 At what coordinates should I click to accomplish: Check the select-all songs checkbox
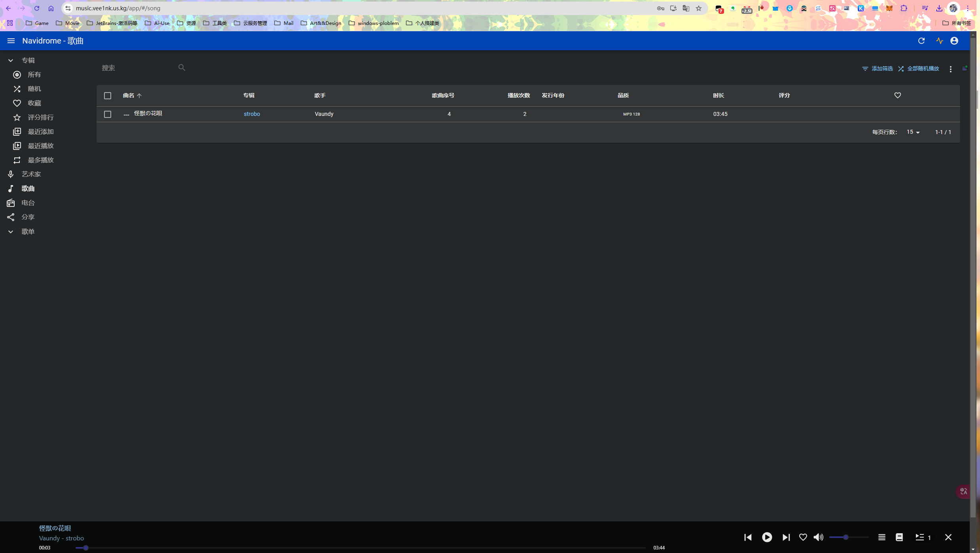coord(108,95)
